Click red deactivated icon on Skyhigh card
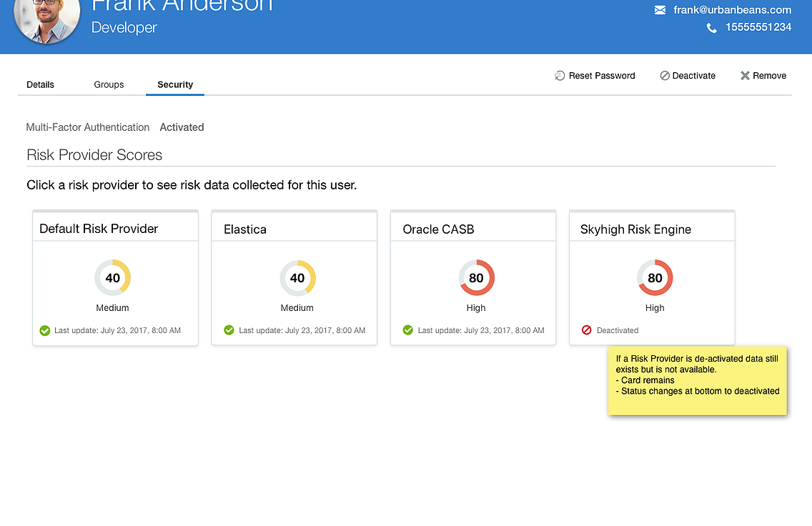Image resolution: width=812 pixels, height=526 pixels. (586, 329)
